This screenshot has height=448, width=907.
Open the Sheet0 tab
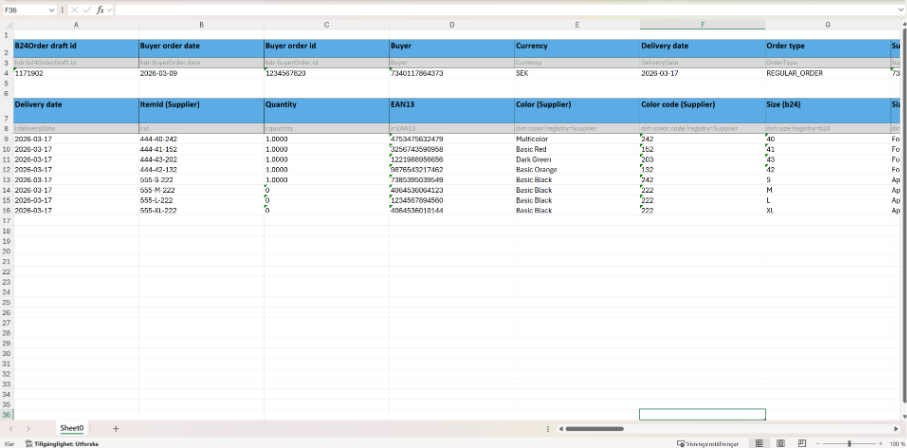pos(72,428)
